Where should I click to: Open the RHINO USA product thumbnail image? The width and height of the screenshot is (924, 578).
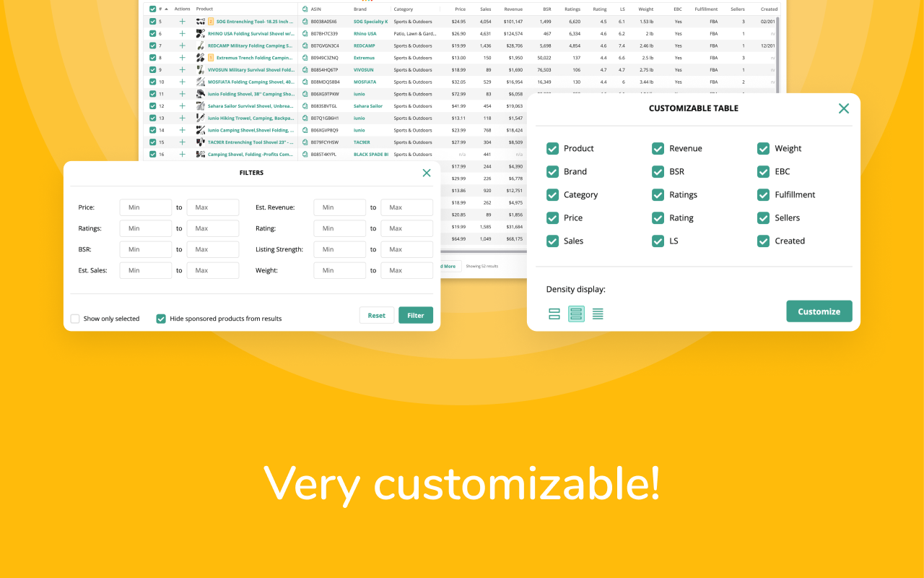click(x=201, y=34)
